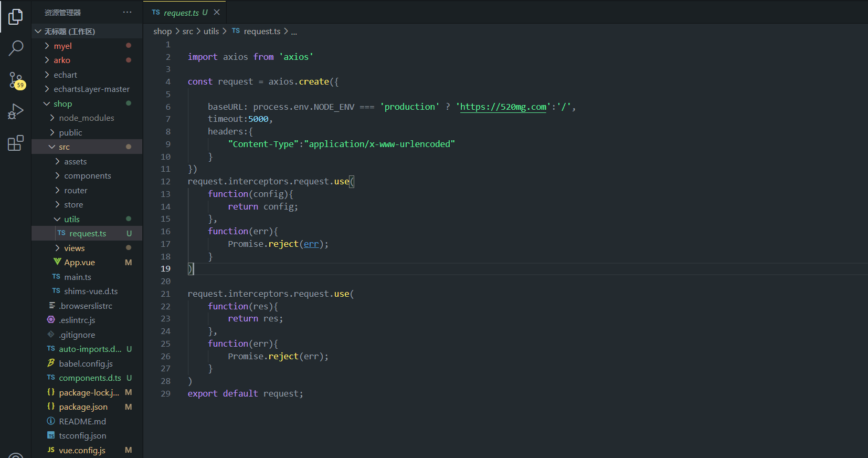Select request.ts in the file tree
868x458 pixels.
[x=87, y=233]
